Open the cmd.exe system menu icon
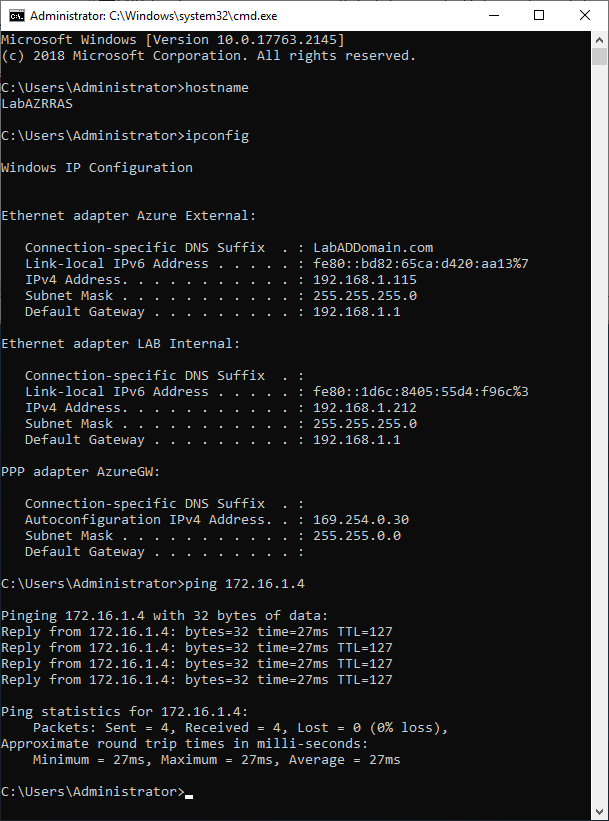Image resolution: width=609 pixels, height=821 pixels. [x=15, y=15]
